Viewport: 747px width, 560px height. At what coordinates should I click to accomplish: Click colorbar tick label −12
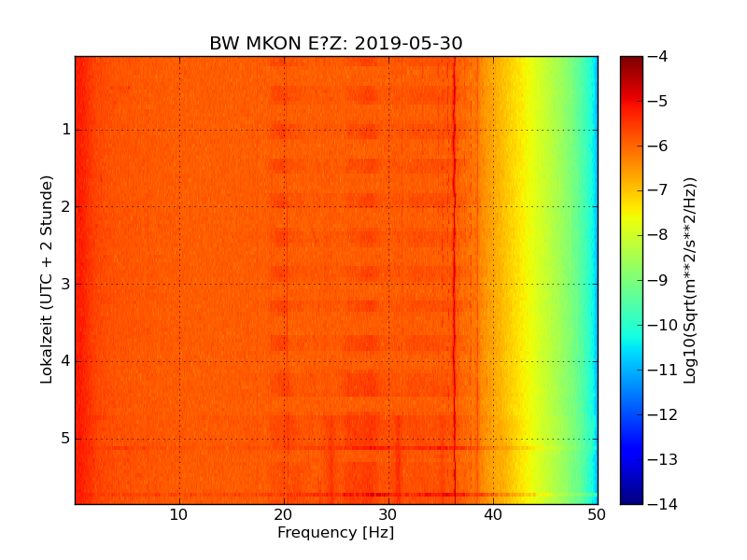click(x=663, y=414)
